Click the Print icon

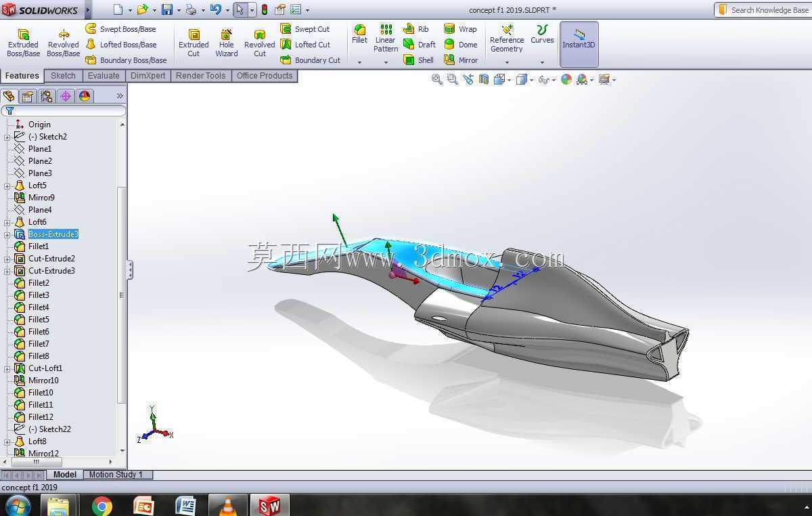191,9
